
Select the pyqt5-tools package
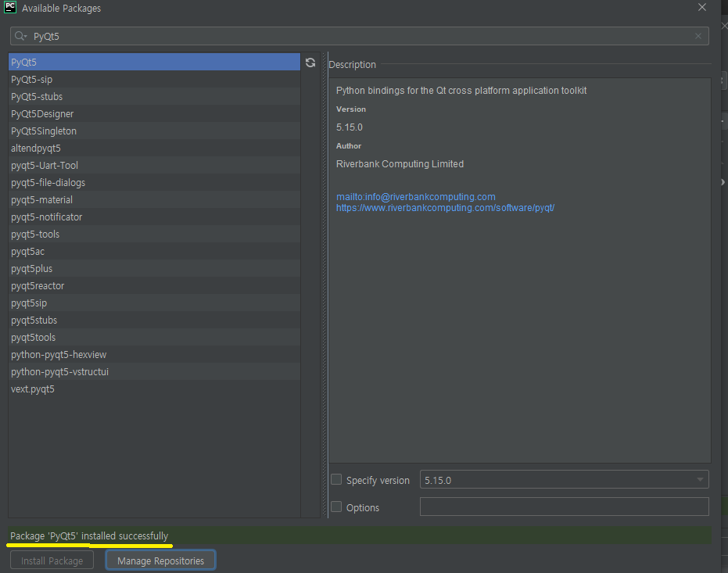pyautogui.click(x=154, y=234)
